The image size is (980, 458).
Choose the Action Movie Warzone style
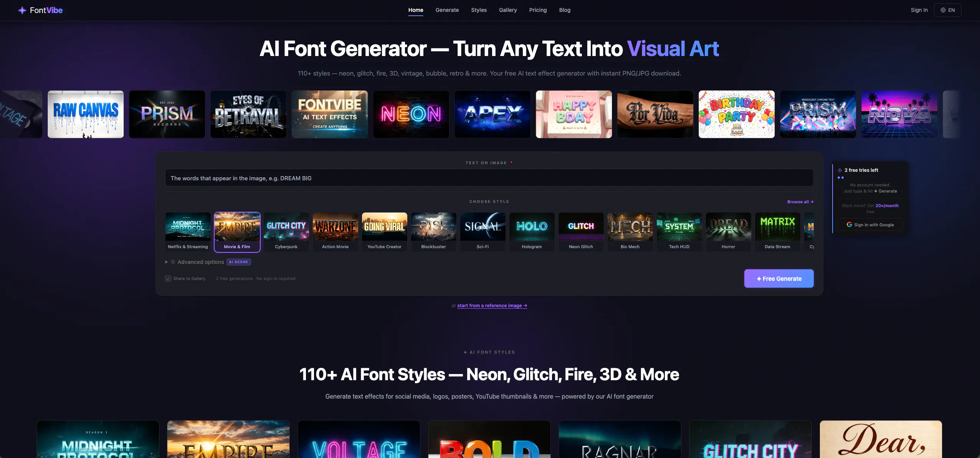[x=335, y=232]
